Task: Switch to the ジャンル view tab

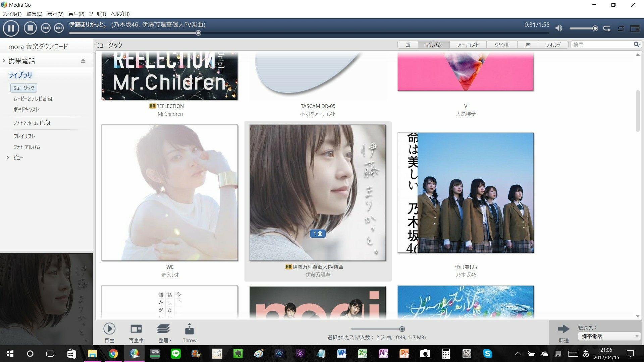Action: [502, 45]
